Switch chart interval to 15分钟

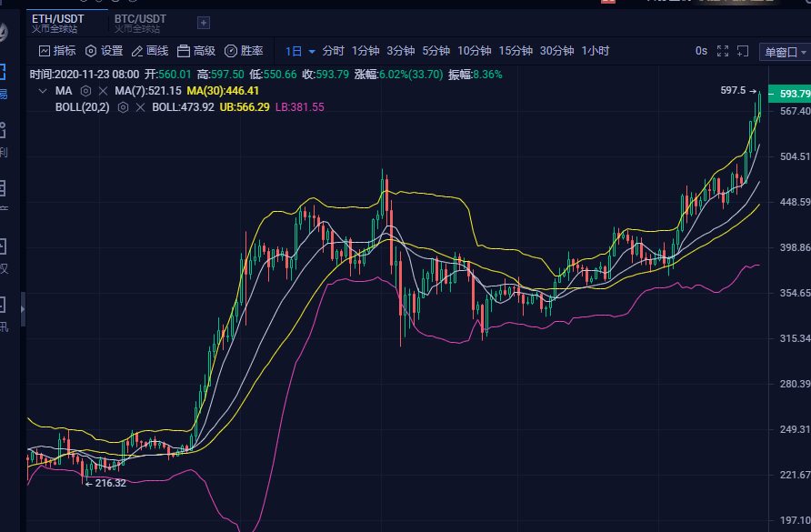point(516,51)
